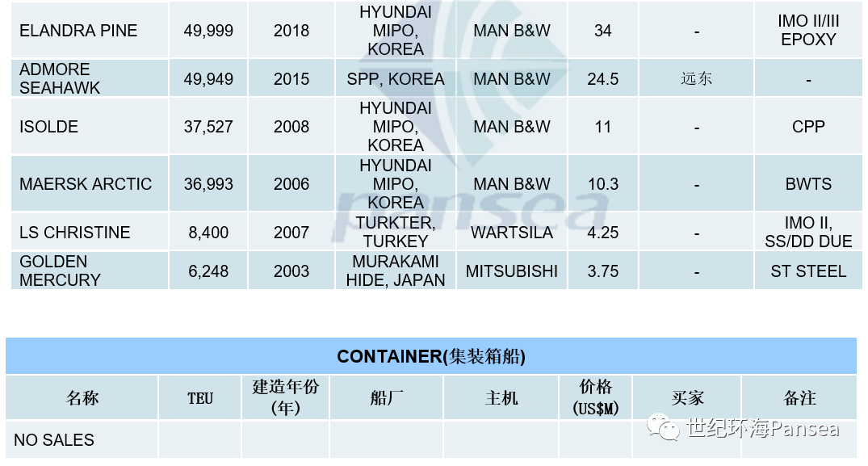Select the ELANDRA PINE vessel name cell
This screenshot has width=868, height=466.
tap(90, 31)
